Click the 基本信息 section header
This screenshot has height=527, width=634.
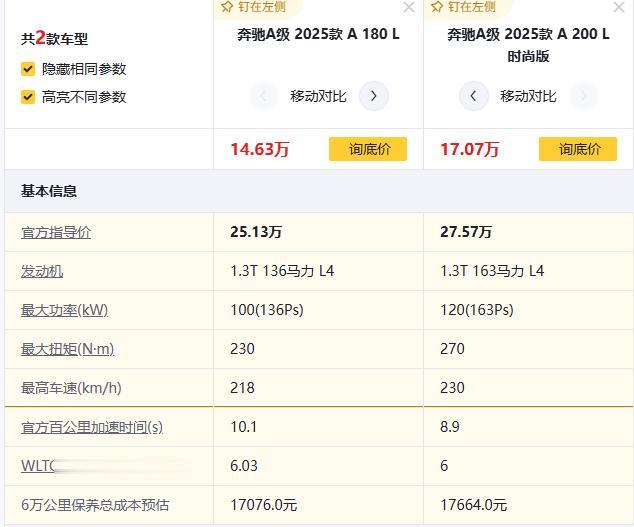pos(49,191)
